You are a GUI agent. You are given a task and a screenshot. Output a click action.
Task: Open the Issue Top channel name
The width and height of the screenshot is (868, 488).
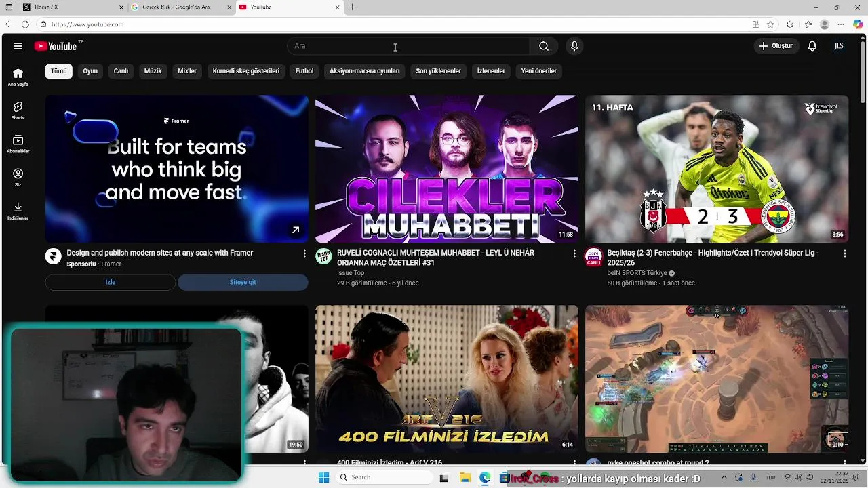(x=351, y=273)
